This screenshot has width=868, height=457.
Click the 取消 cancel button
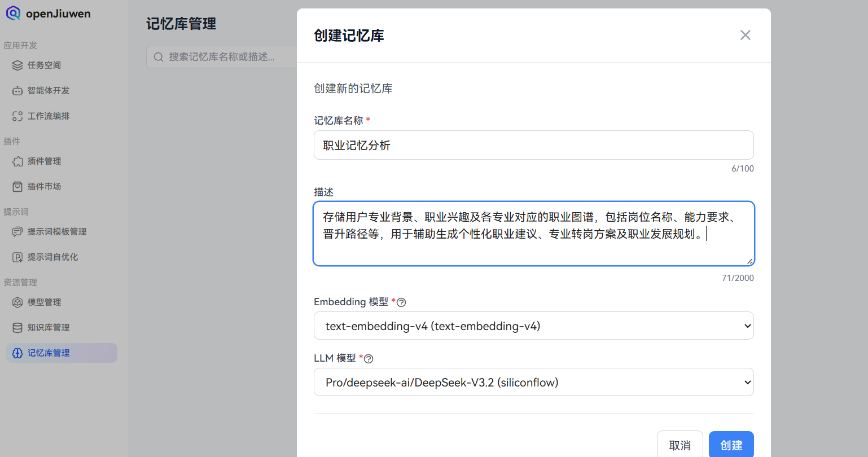(x=680, y=445)
